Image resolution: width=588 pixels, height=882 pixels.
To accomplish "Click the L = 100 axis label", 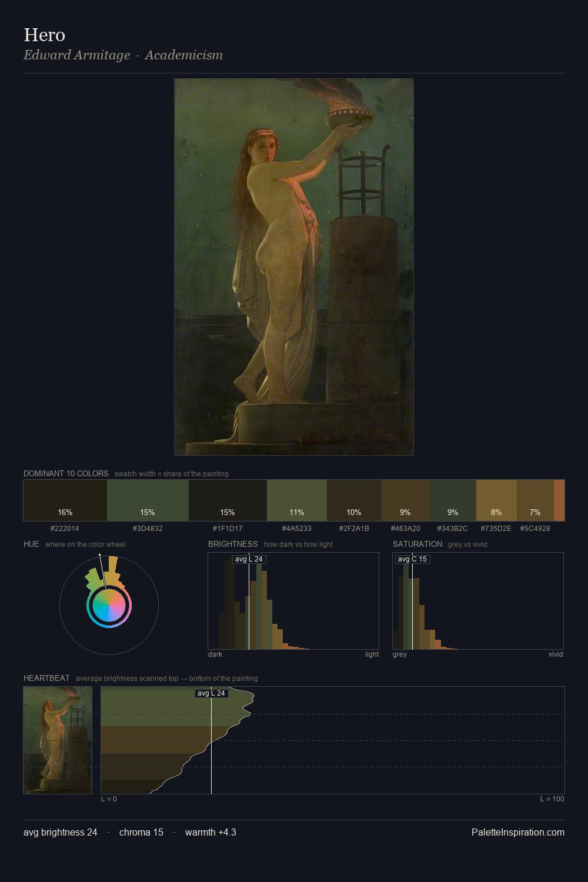I will [x=552, y=799].
